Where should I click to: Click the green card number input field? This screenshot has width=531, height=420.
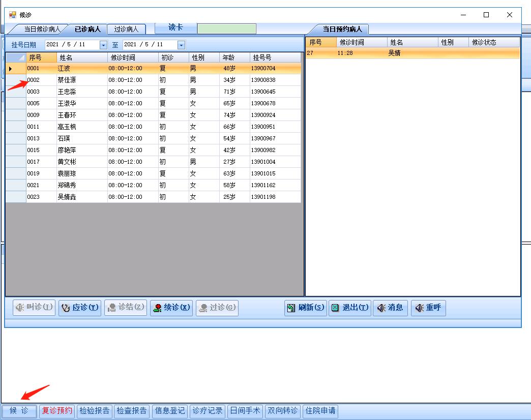pyautogui.click(x=226, y=28)
